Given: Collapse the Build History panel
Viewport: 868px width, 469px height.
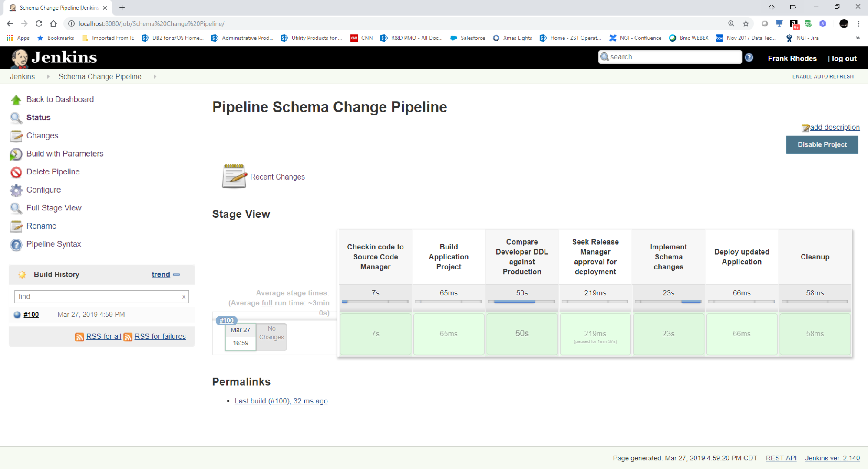Looking at the screenshot, I should (177, 274).
